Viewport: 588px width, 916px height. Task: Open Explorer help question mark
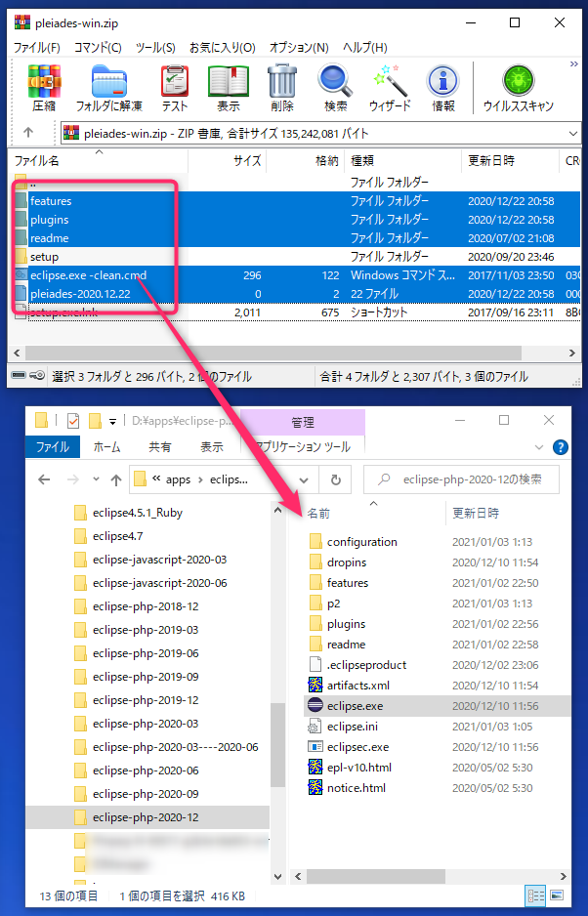(560, 447)
